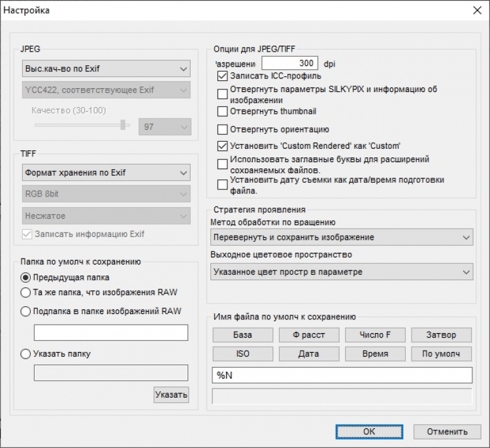
Task: Click the dpi resolution input field
Action: pyautogui.click(x=289, y=63)
